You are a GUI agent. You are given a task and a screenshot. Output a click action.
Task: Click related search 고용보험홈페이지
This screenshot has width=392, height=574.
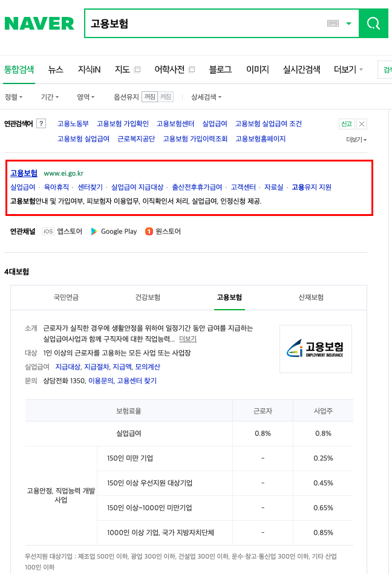[260, 139]
